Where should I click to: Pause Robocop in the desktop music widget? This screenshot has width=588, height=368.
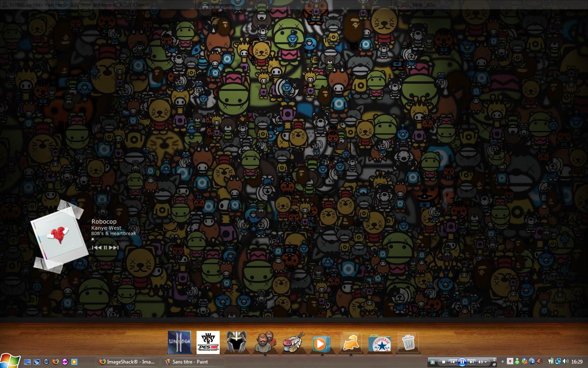click(x=105, y=247)
